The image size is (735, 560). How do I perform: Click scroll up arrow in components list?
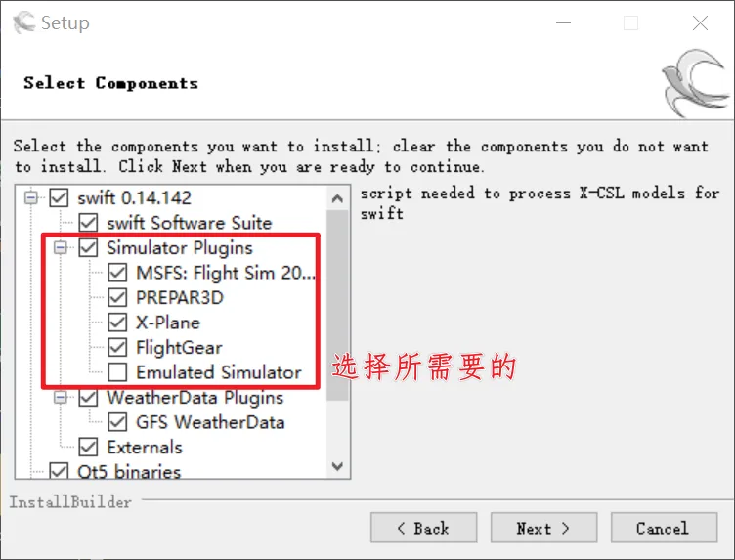point(337,198)
